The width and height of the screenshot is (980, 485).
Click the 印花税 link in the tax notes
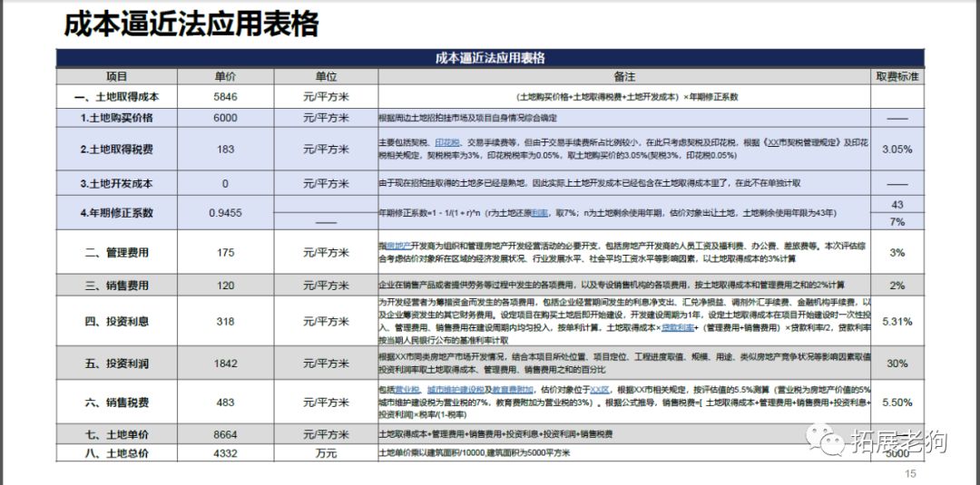447,143
